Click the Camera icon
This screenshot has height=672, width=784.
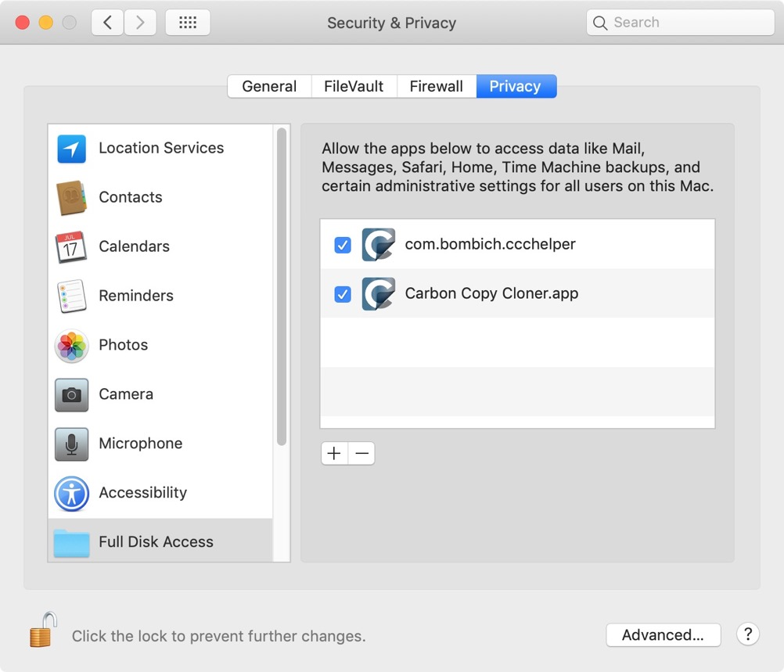pyautogui.click(x=71, y=394)
